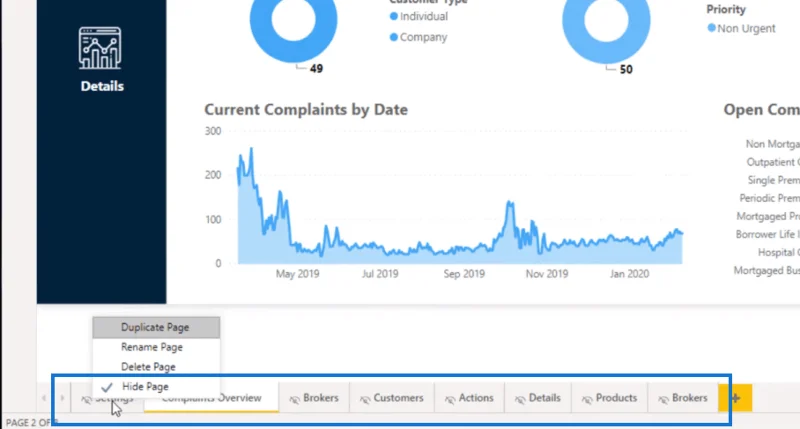Image resolution: width=800 pixels, height=429 pixels.
Task: Click hidden-eye icon on first Brokers tab
Action: [x=294, y=399]
